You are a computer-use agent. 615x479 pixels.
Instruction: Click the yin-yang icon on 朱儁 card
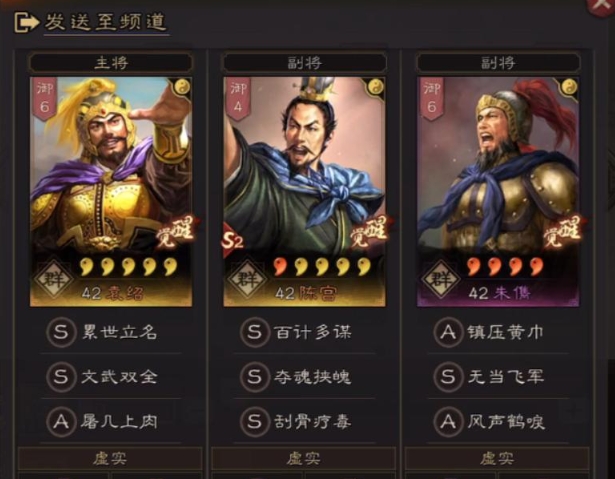(x=569, y=87)
